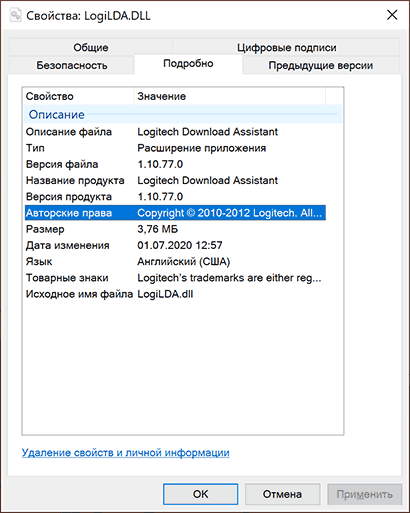Select the Язык property row
This screenshot has height=513, width=410.
pos(175,262)
